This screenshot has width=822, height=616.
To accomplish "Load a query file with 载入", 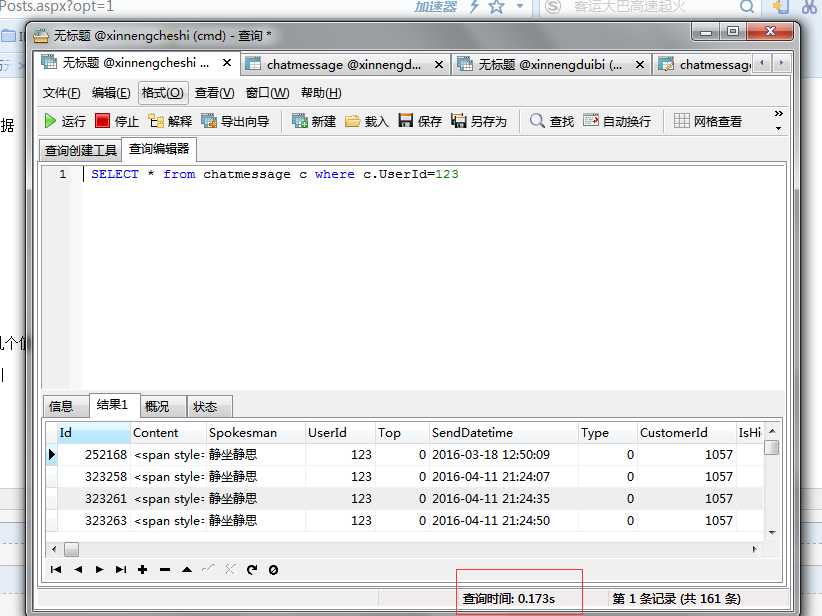I will click(366, 121).
